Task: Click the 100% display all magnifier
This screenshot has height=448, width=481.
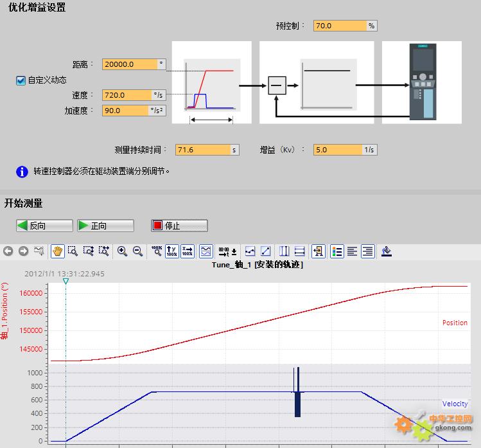Action: pyautogui.click(x=157, y=251)
